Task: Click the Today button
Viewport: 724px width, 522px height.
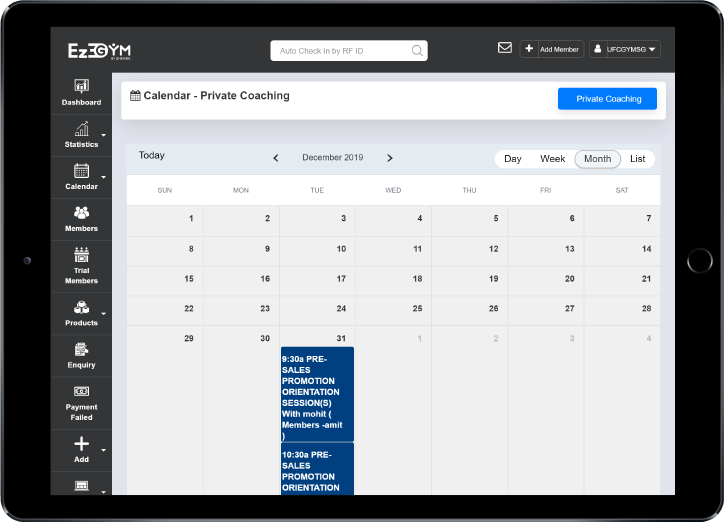Action: pyautogui.click(x=151, y=156)
